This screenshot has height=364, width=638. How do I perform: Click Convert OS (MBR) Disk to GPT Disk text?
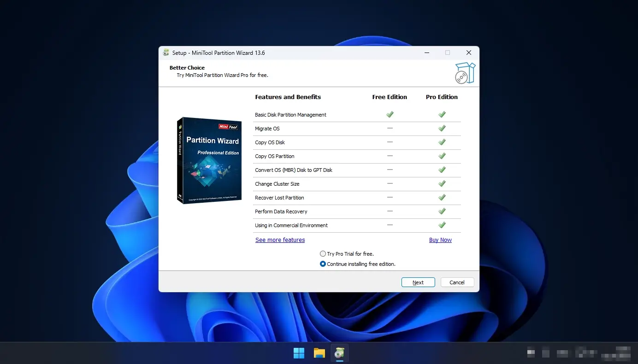[x=294, y=170]
